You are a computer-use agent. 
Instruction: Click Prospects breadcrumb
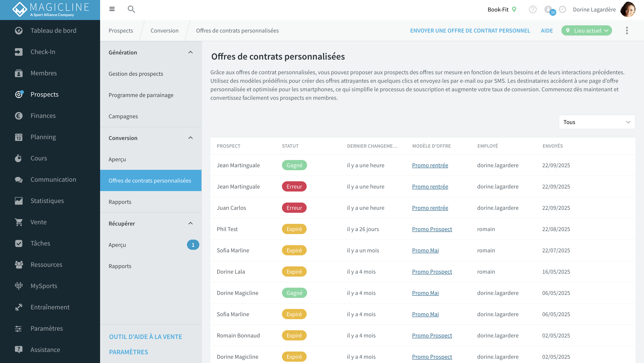121,30
